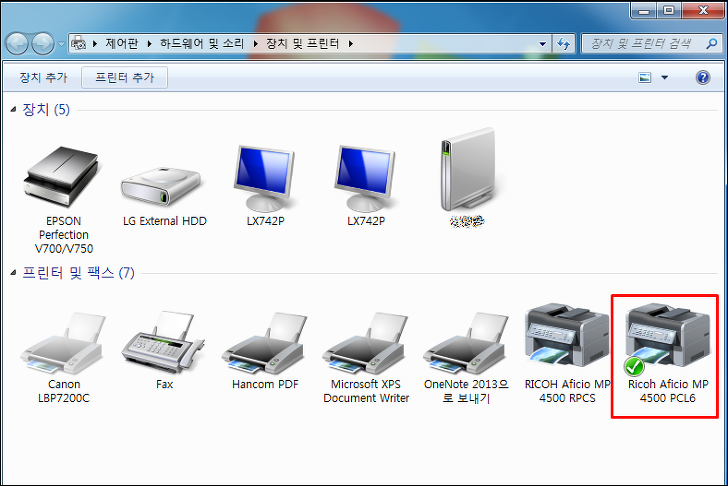Select the Hancom PDF printer icon
728x486 pixels.
pyautogui.click(x=265, y=343)
